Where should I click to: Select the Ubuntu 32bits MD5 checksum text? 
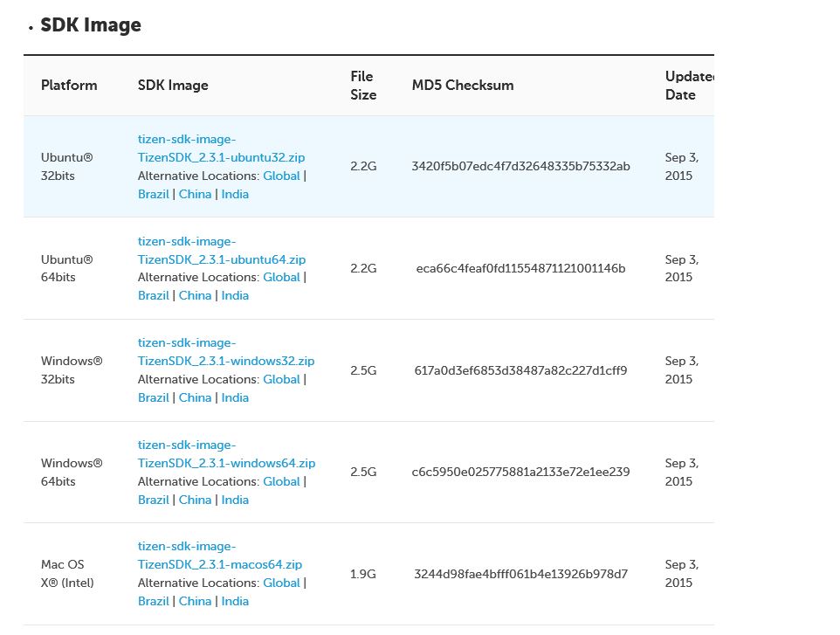coord(520,166)
